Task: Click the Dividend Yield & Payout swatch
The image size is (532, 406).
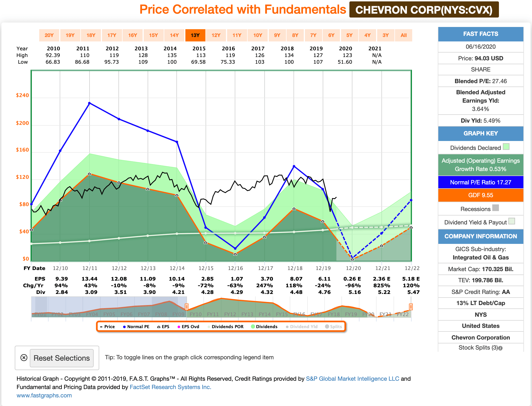Action: [512, 221]
